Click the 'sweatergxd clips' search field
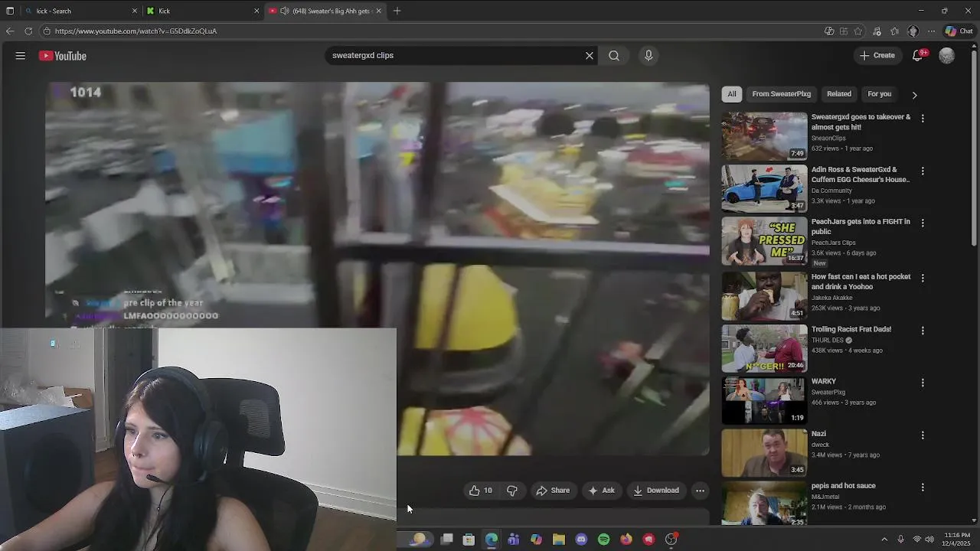 click(x=455, y=55)
